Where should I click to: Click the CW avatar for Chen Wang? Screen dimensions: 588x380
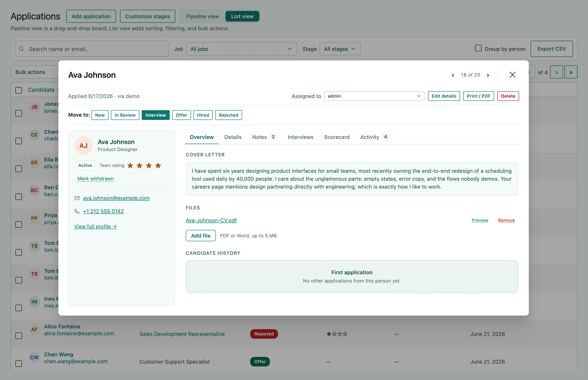click(x=34, y=357)
